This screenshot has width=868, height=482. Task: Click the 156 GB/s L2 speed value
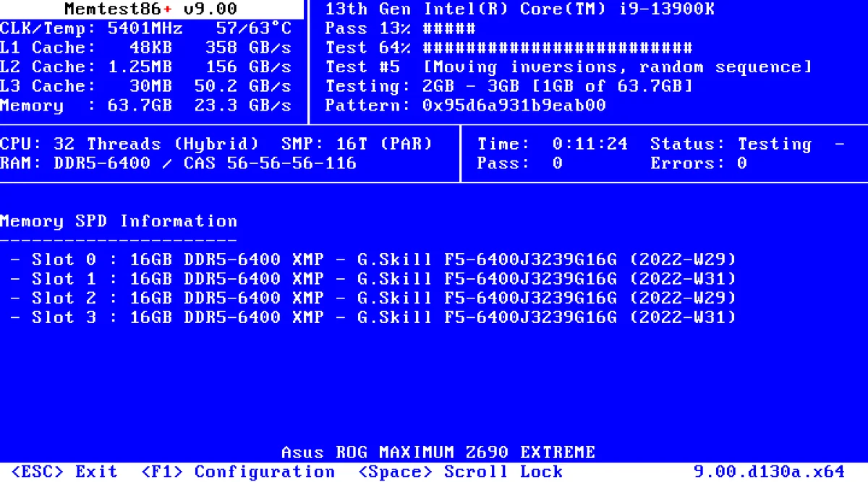(x=248, y=67)
